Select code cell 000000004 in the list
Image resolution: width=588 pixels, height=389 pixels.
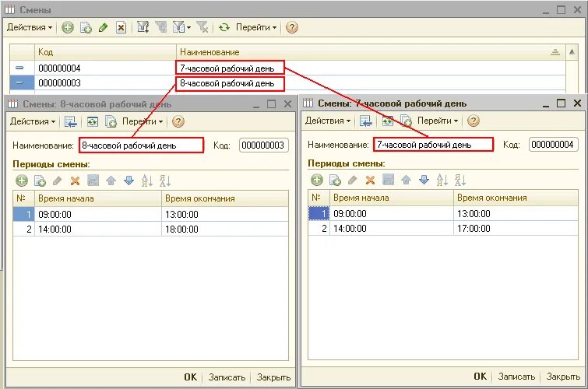pos(105,68)
